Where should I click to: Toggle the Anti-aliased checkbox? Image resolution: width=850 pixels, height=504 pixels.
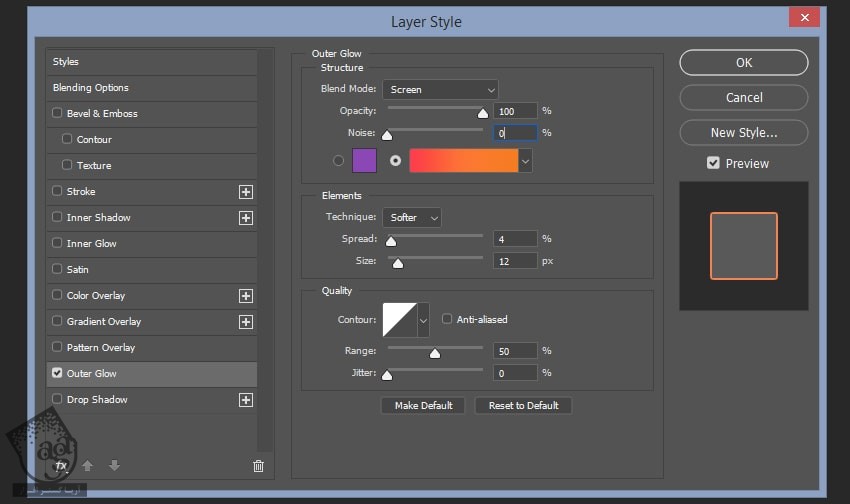click(447, 319)
